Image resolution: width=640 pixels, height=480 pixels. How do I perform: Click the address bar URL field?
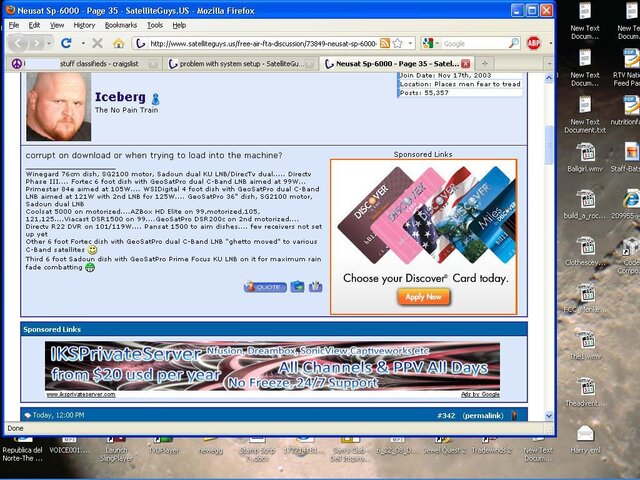(x=263, y=43)
